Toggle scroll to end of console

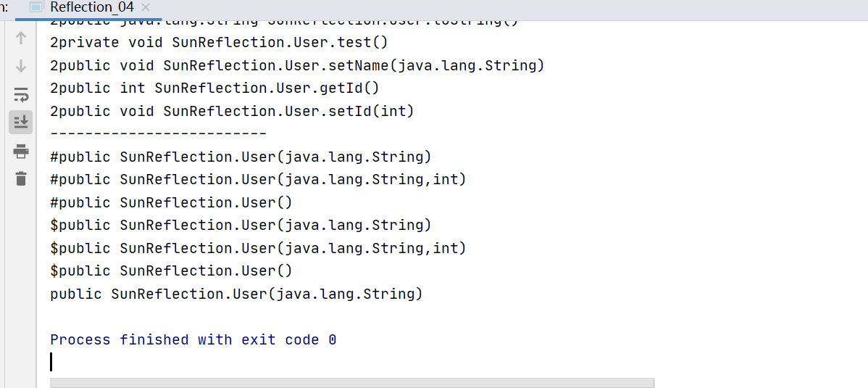coord(21,122)
